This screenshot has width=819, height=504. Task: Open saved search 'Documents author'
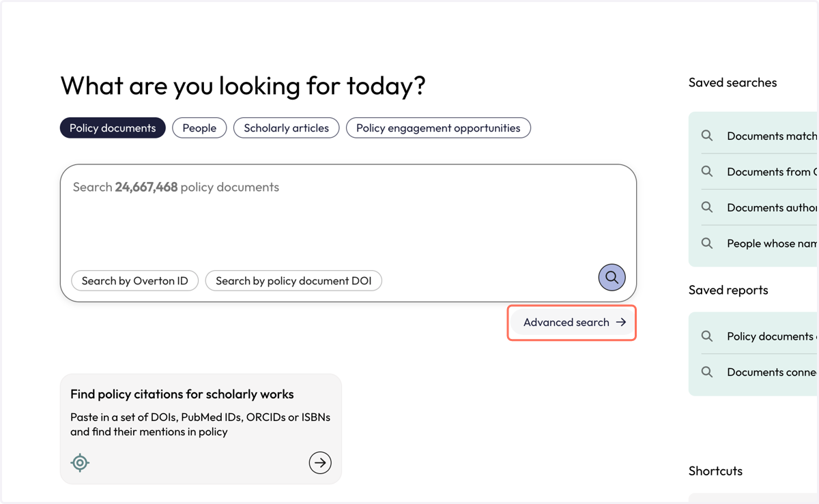tap(772, 207)
